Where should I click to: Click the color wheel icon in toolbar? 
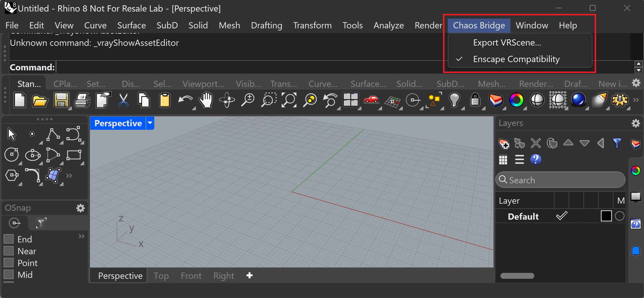(x=517, y=101)
